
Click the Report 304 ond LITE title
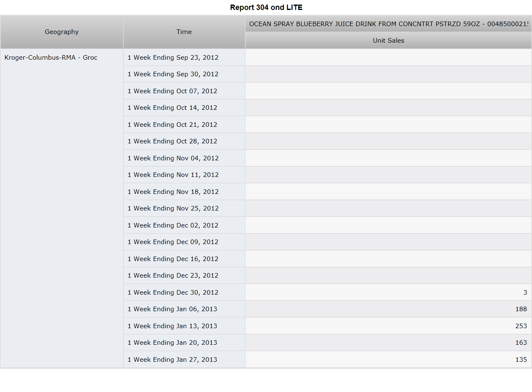point(266,7)
